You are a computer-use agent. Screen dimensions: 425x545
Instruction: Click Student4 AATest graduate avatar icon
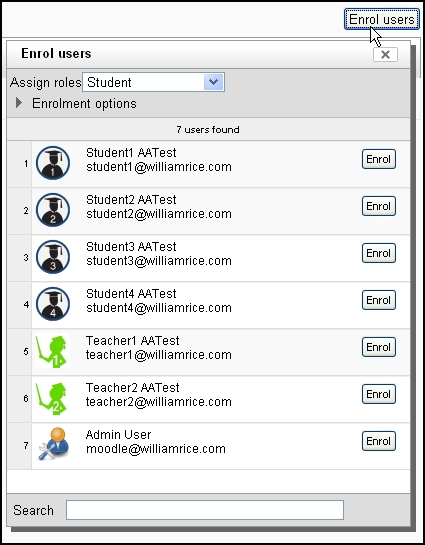point(53,304)
